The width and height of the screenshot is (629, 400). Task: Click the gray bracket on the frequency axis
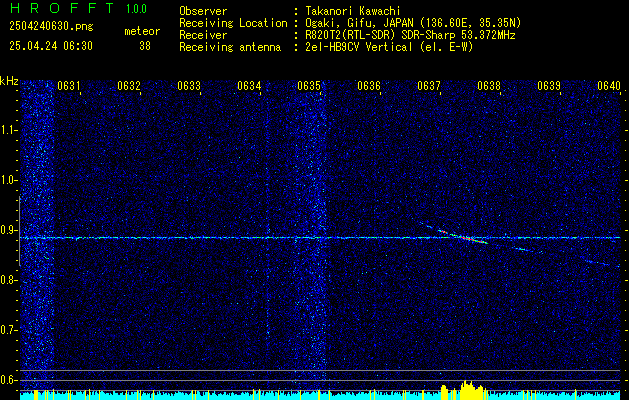pos(19,231)
